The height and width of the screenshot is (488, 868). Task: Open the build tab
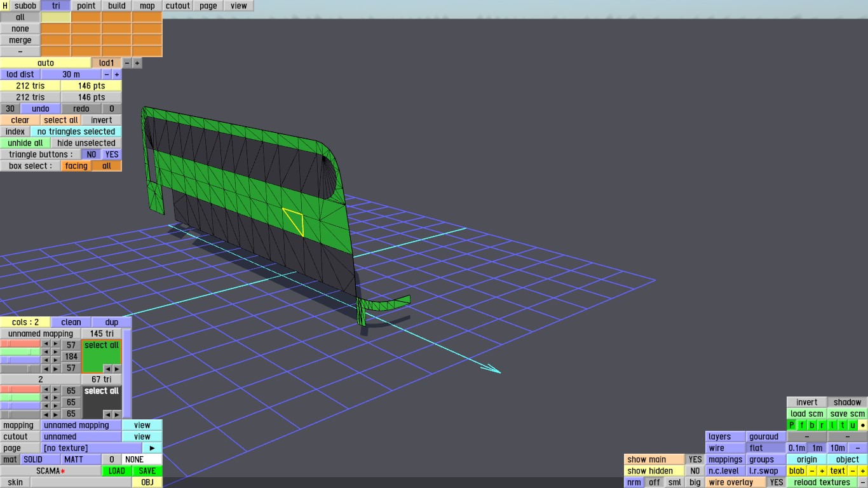pyautogui.click(x=117, y=6)
